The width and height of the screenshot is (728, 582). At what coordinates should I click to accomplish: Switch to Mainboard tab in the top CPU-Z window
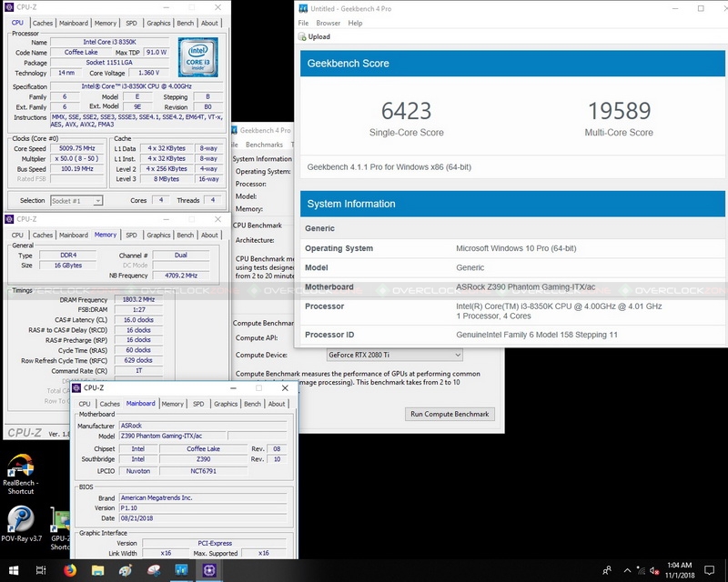click(x=74, y=23)
